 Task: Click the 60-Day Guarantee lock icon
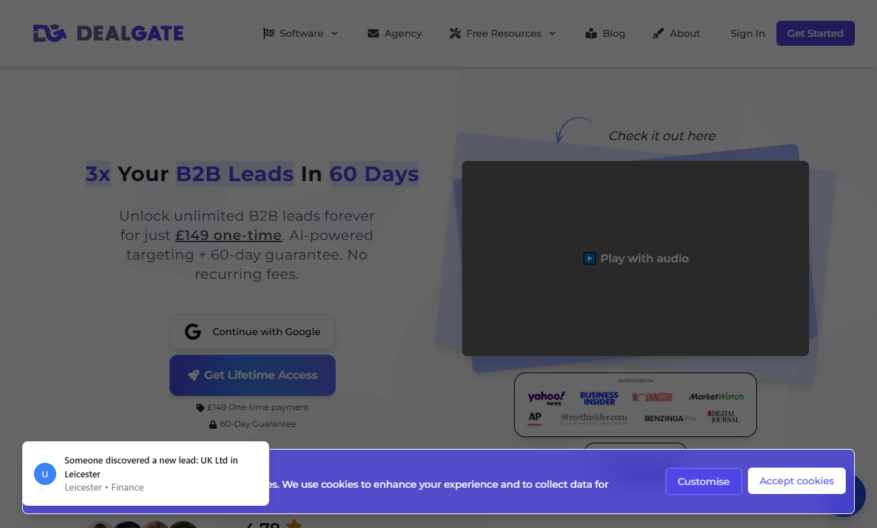pyautogui.click(x=213, y=425)
